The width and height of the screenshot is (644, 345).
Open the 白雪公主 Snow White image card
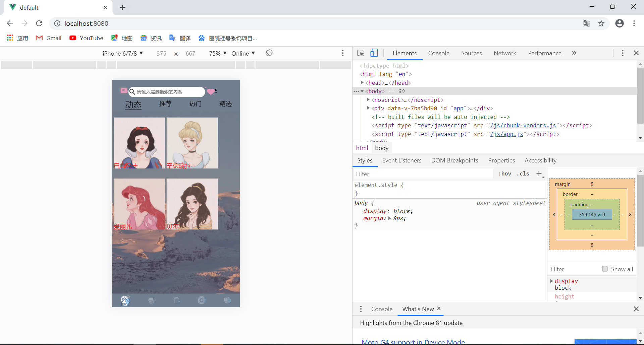click(139, 143)
